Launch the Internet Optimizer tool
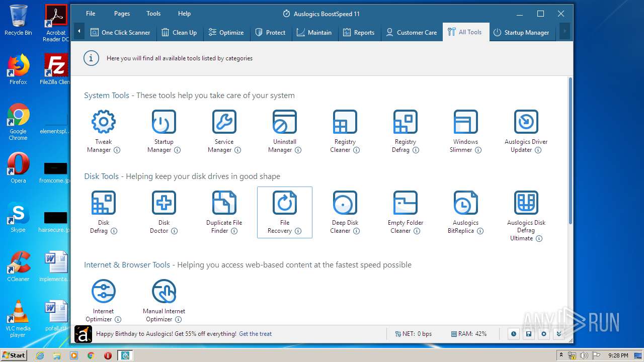The image size is (644, 362). 103,301
